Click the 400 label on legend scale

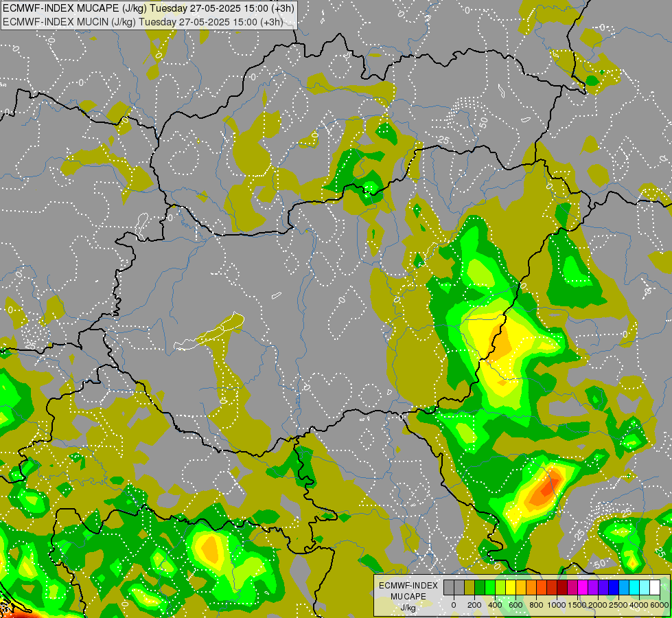click(x=495, y=605)
